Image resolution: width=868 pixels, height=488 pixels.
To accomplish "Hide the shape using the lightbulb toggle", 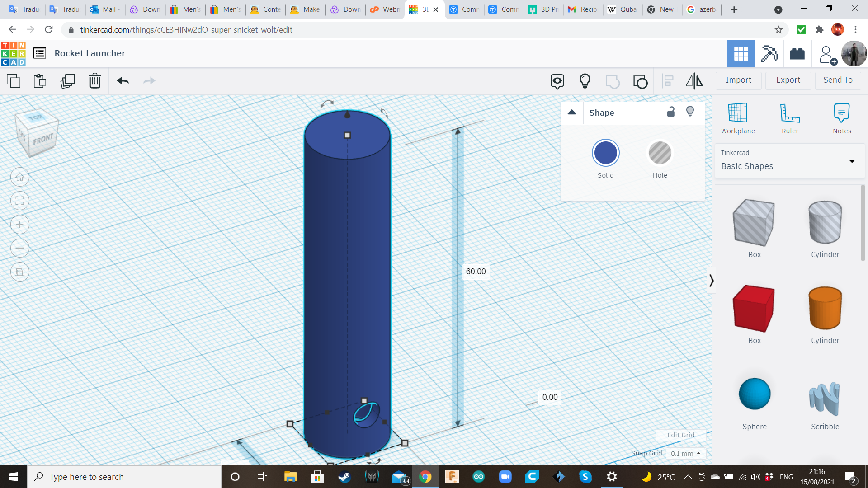I will pos(690,112).
